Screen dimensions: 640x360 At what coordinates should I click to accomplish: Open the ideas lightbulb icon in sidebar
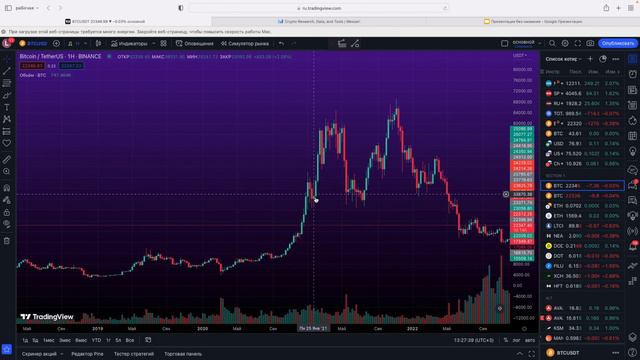click(633, 151)
